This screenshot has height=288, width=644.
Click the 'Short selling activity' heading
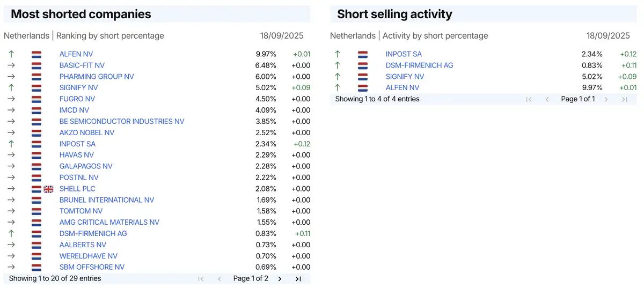[394, 14]
